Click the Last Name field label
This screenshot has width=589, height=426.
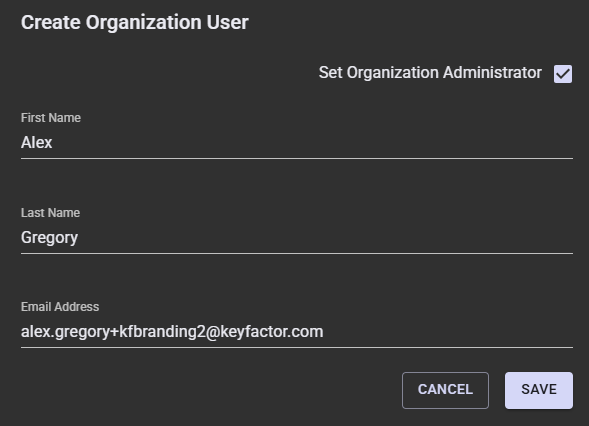(50, 213)
